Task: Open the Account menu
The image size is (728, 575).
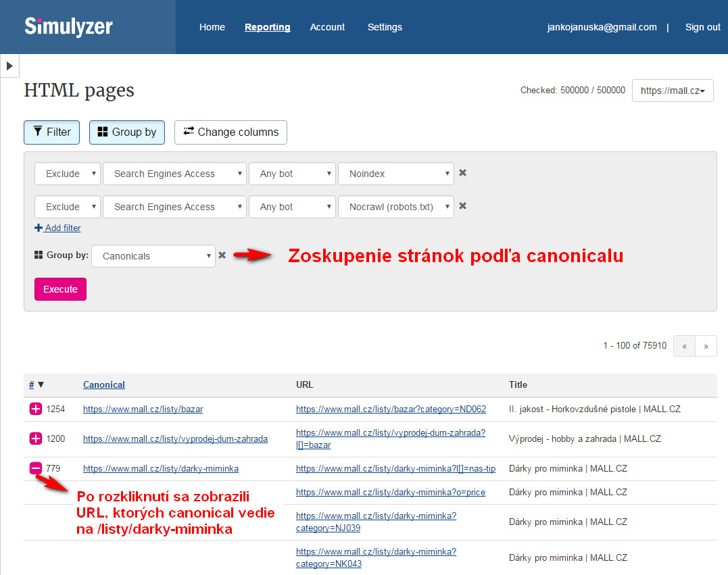Action: pyautogui.click(x=327, y=27)
